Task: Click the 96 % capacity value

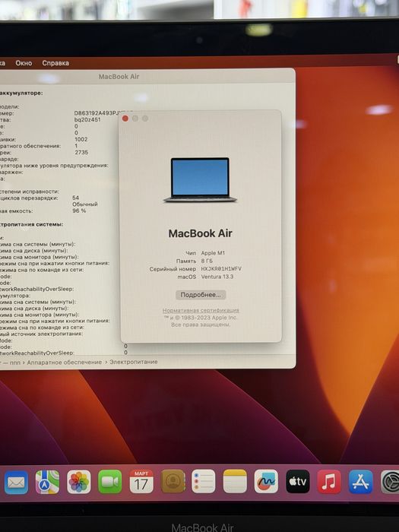Action: (79, 211)
